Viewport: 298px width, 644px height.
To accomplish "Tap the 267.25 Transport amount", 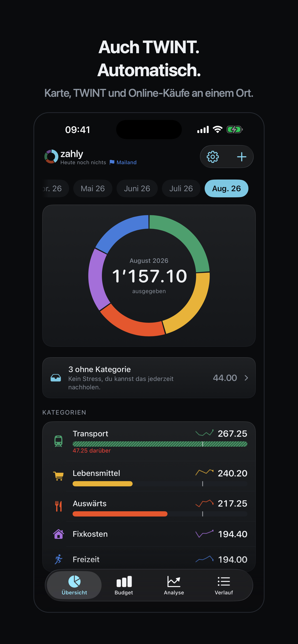I will (232, 433).
